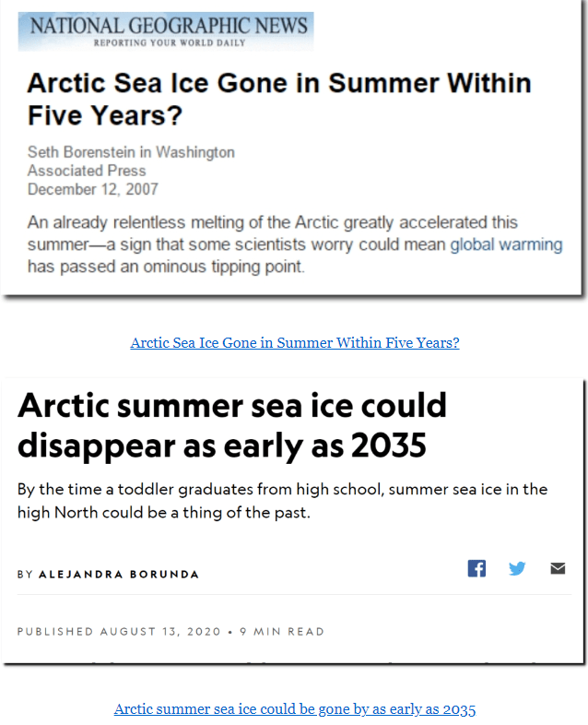588x725 pixels.
Task: Click the 'Associated Press' credit line
Action: pyautogui.click(x=87, y=171)
